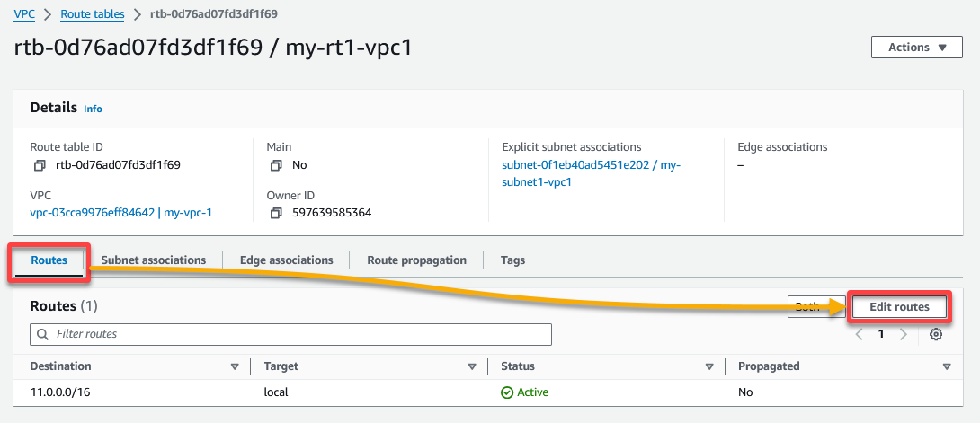980x423 pixels.
Task: Copy the Main value icon
Action: click(x=276, y=166)
